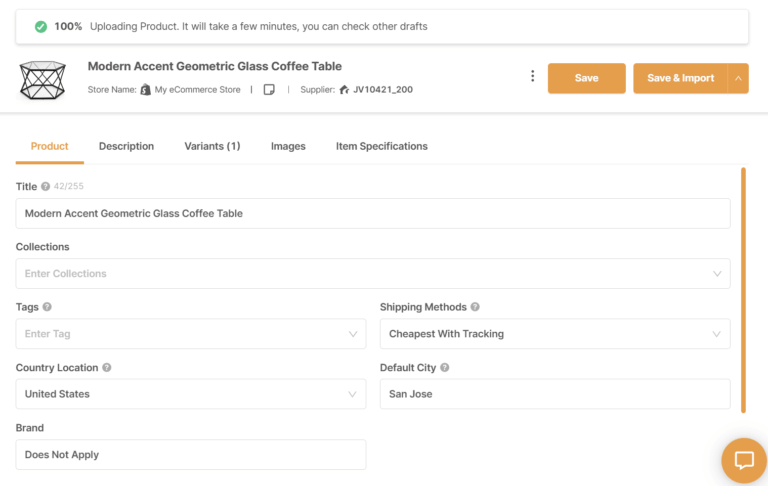Select the Product tab

(x=49, y=146)
